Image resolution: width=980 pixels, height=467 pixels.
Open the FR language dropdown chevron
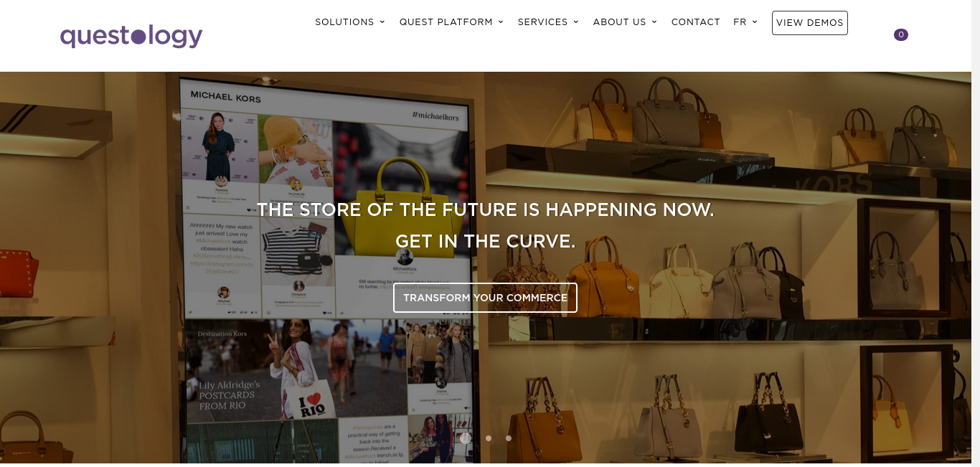pos(755,22)
